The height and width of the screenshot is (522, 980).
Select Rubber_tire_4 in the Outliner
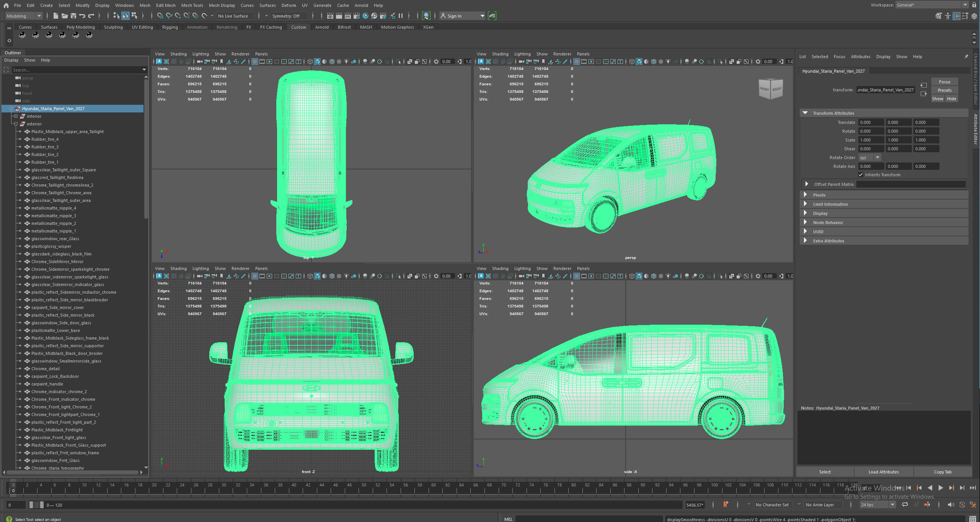pyautogui.click(x=45, y=139)
